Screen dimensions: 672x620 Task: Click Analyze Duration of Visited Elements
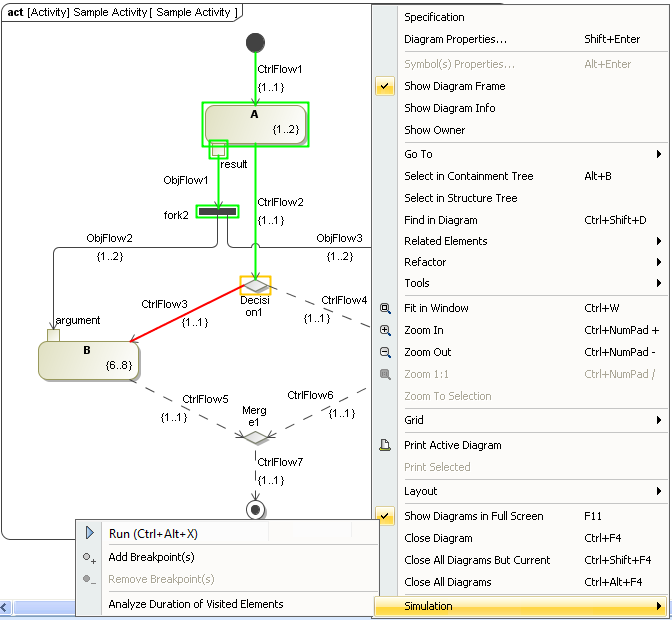pos(196,604)
